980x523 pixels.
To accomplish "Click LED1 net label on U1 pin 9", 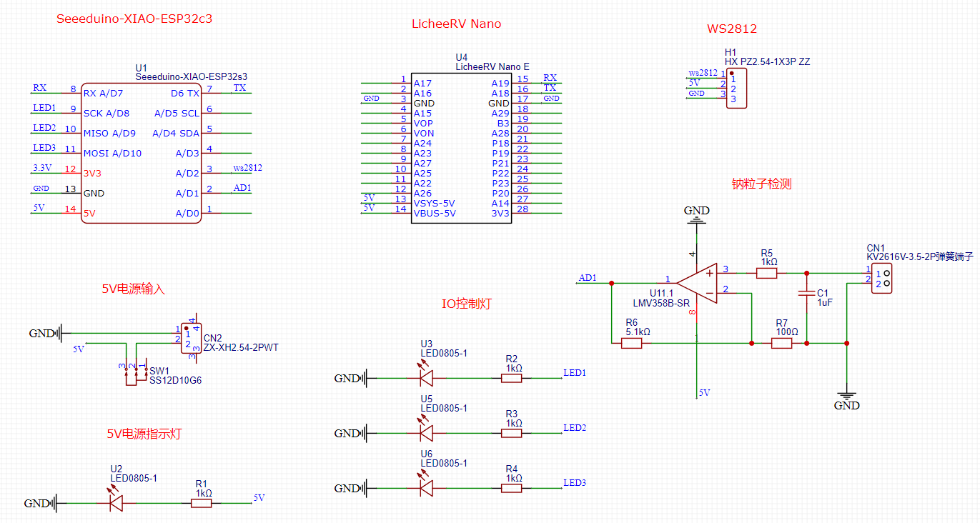I will (44, 108).
